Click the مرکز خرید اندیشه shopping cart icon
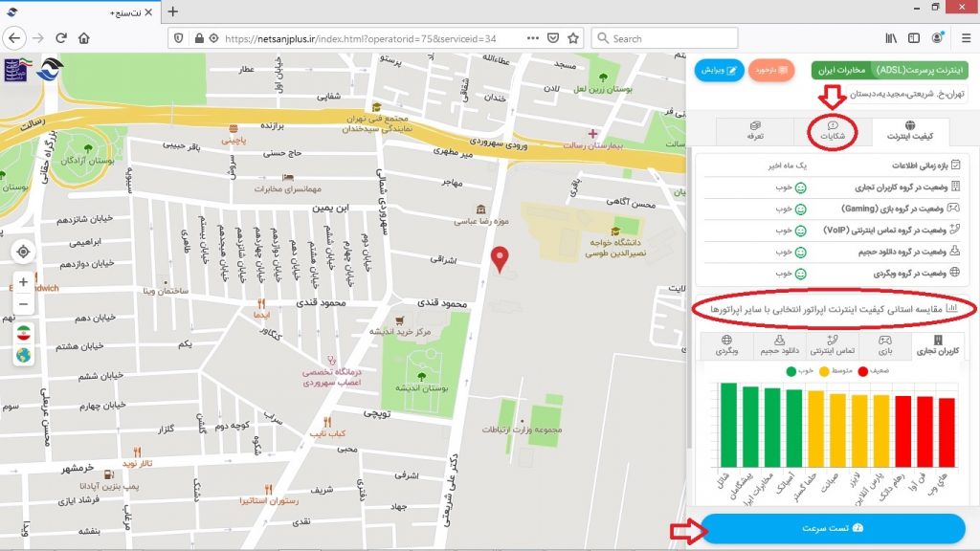The image size is (980, 551). [x=399, y=320]
